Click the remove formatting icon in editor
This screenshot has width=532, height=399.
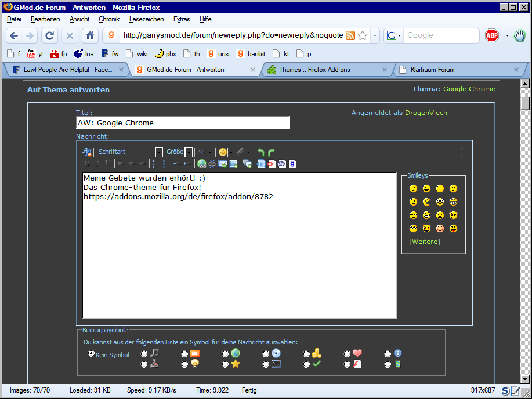87,152
